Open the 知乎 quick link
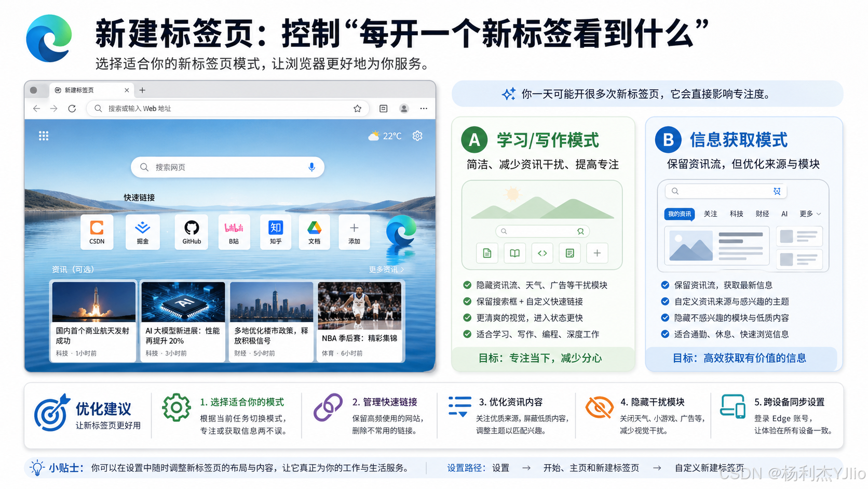The height and width of the screenshot is (489, 868). (276, 232)
